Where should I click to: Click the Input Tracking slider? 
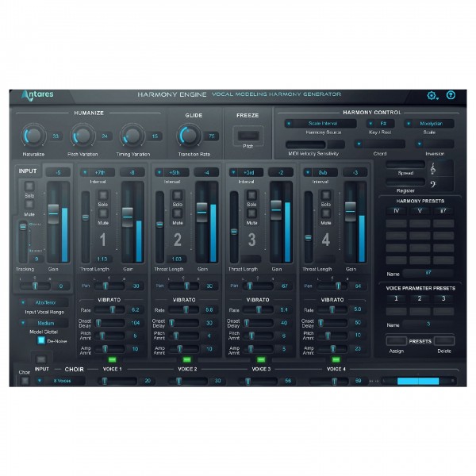pyautogui.click(x=23, y=242)
